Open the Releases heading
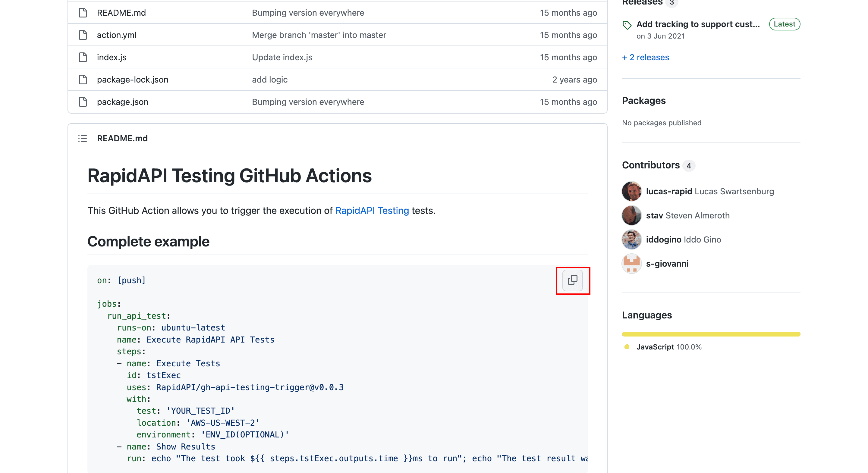868x473 pixels. (x=642, y=3)
